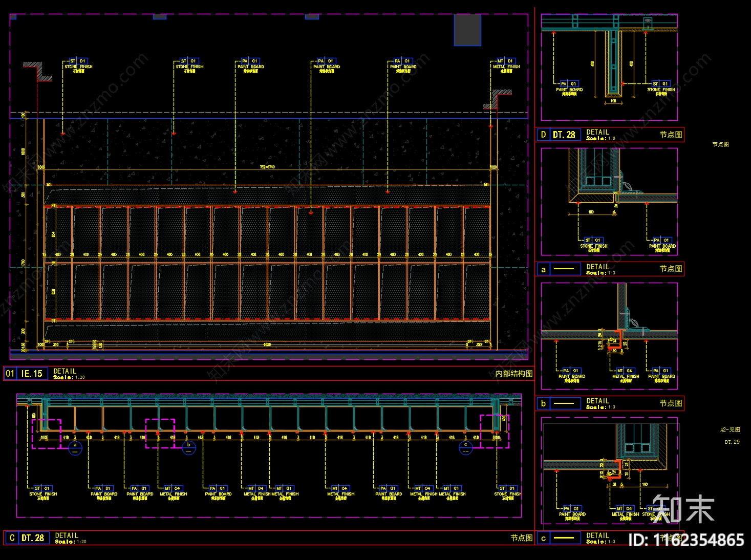Select "PA 01 PAINT BOARD" tag in detail D
This screenshot has height=560, width=751.
[x=569, y=89]
